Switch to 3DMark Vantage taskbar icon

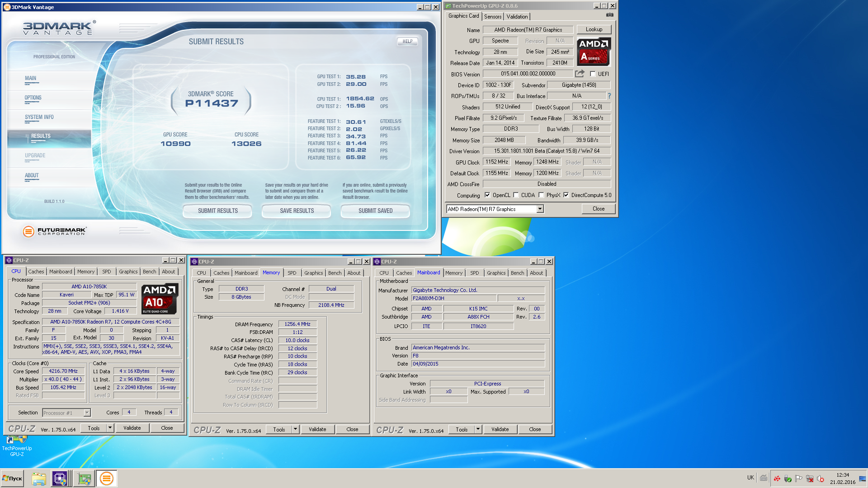tap(107, 479)
